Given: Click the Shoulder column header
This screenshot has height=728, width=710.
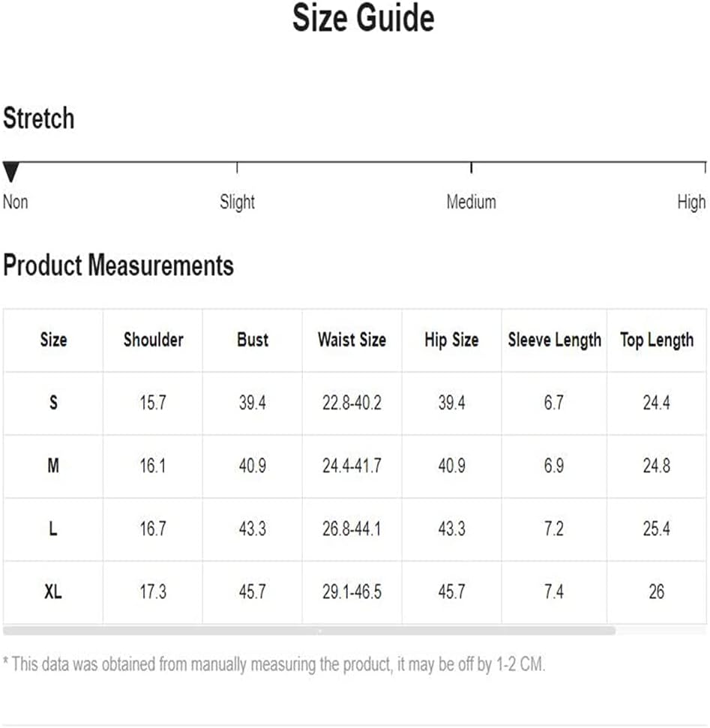Looking at the screenshot, I should (x=153, y=340).
